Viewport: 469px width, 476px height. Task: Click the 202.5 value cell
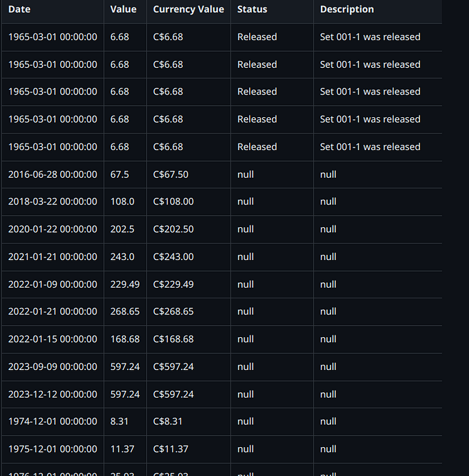pos(122,229)
